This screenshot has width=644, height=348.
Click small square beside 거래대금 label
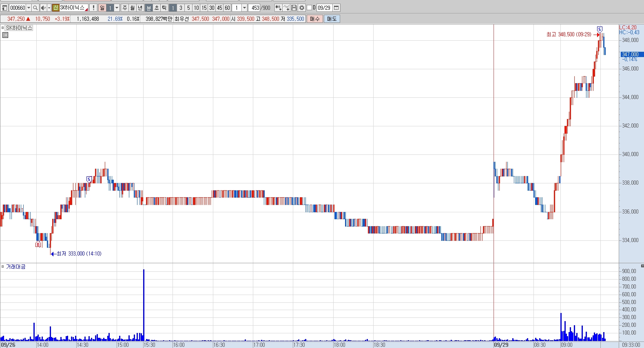tap(2, 267)
